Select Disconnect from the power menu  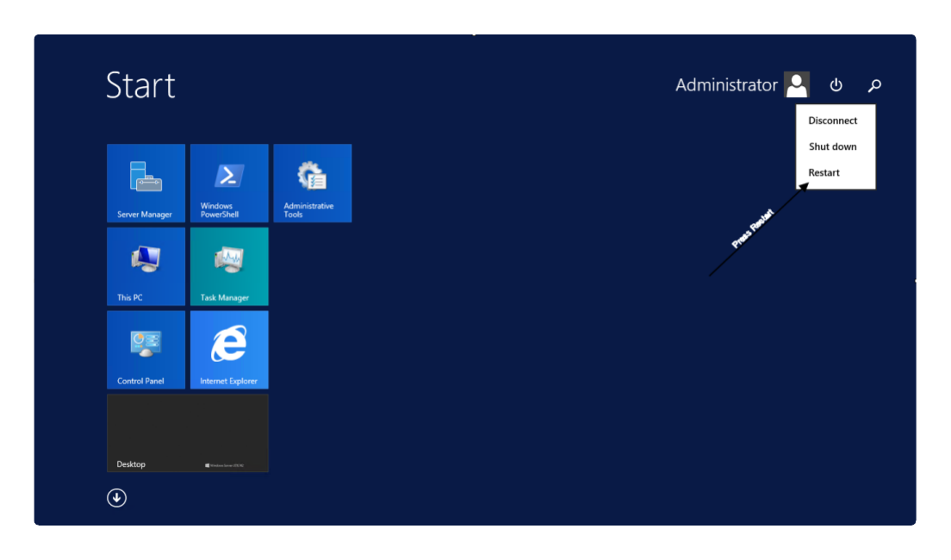(x=833, y=121)
